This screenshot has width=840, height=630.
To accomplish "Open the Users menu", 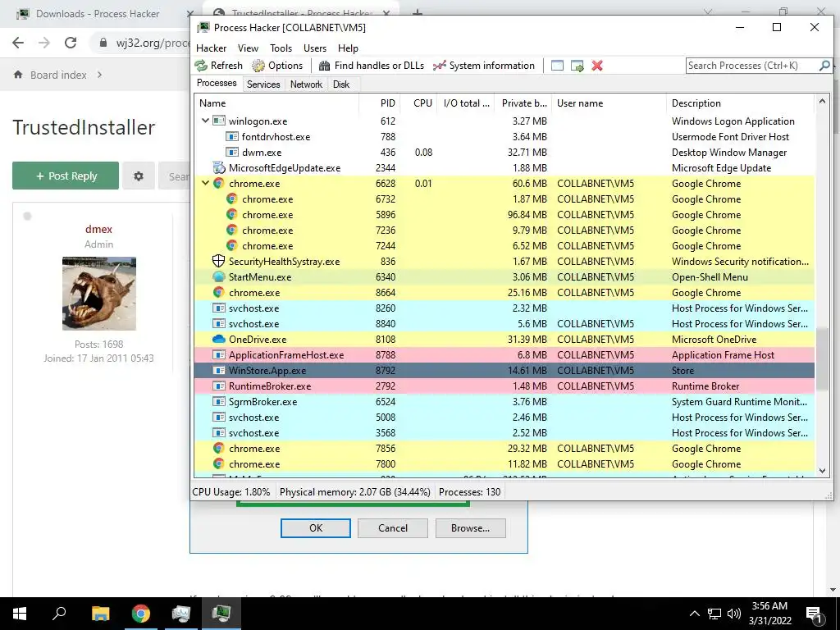I will 315,48.
